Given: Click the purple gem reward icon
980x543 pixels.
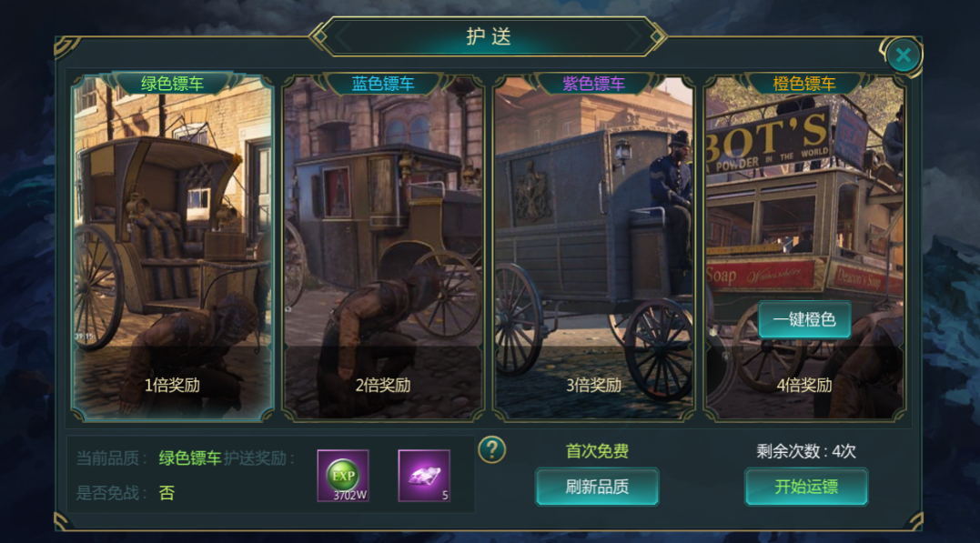Looking at the screenshot, I should (424, 476).
